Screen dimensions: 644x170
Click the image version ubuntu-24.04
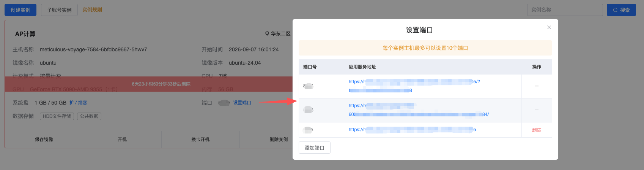click(x=245, y=63)
